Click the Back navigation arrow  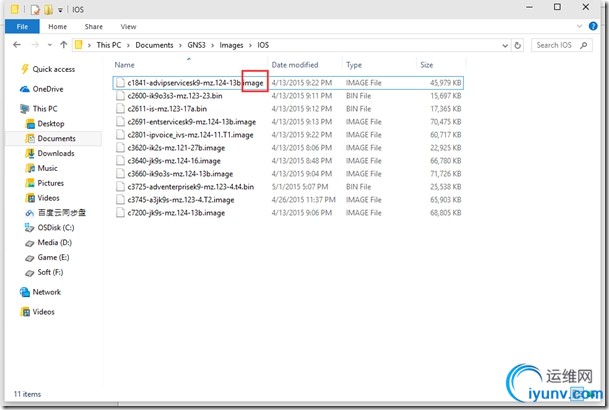pyautogui.click(x=17, y=45)
